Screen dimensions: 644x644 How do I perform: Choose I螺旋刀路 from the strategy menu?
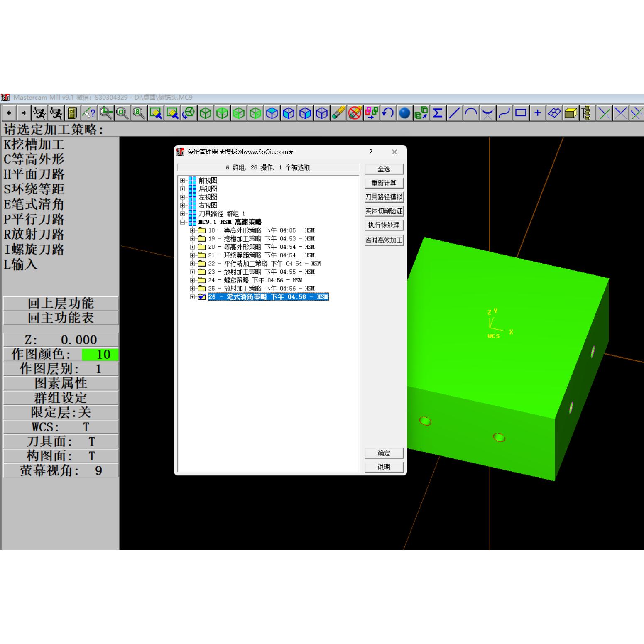pos(34,249)
